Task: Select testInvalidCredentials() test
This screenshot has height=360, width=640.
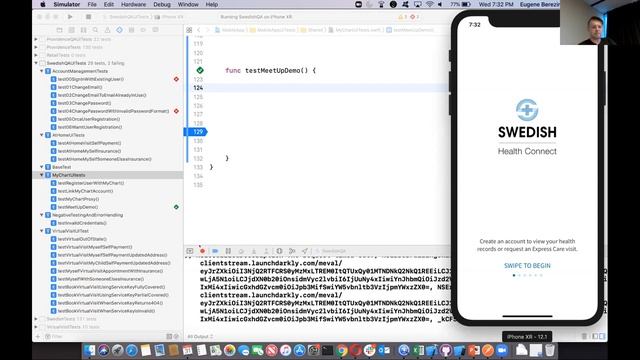Action: point(82,223)
